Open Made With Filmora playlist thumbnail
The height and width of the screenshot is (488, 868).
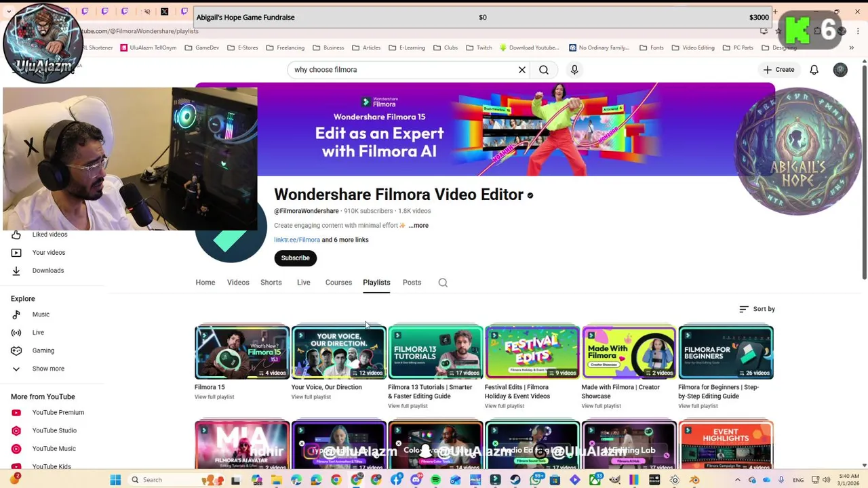pos(629,352)
